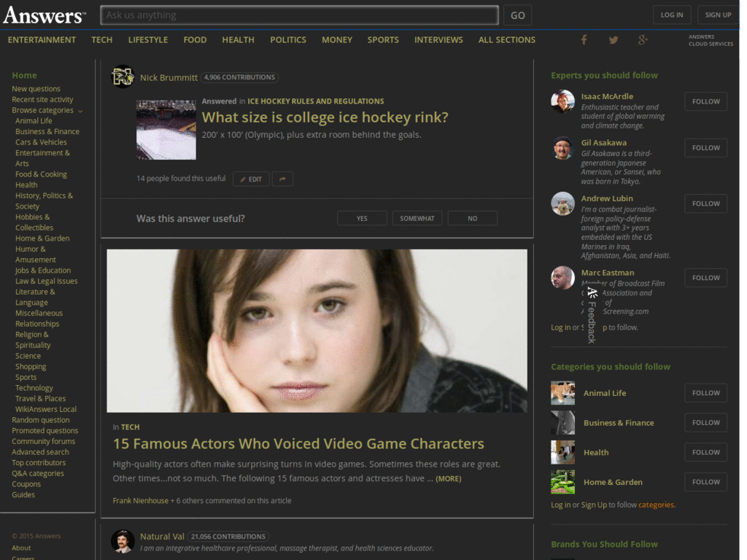This screenshot has height=560, width=747.
Task: Open Advanced search link
Action: coord(41,452)
